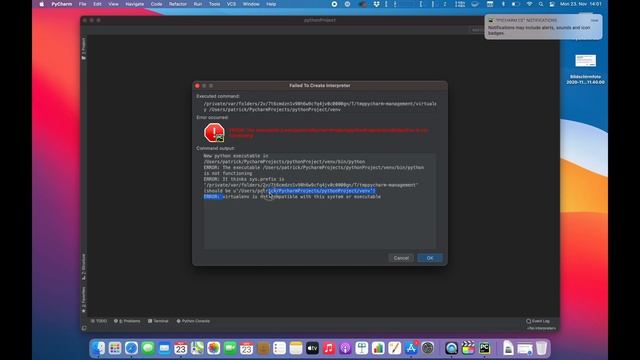Screen dimensions: 640x360
Task: Click the interpreter status bar widget
Action: click(541, 328)
